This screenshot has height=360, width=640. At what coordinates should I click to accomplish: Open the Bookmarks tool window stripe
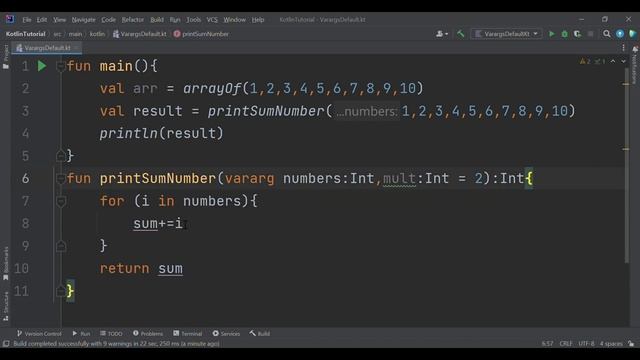(5, 264)
